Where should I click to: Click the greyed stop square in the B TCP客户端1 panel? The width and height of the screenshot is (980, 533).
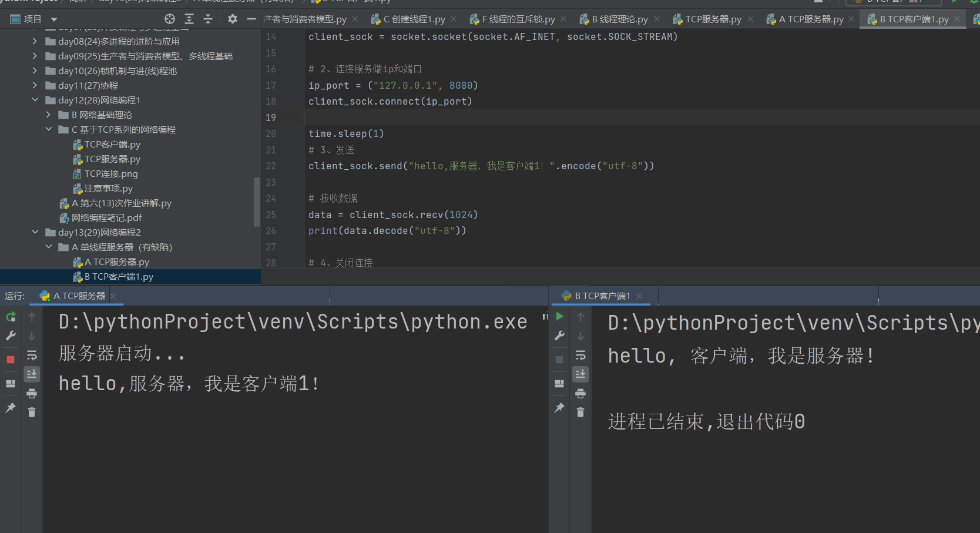(559, 359)
